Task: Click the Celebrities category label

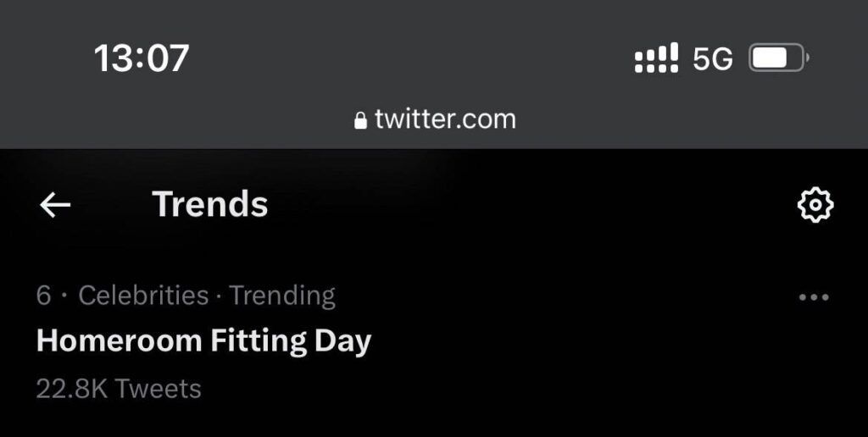Action: [143, 296]
